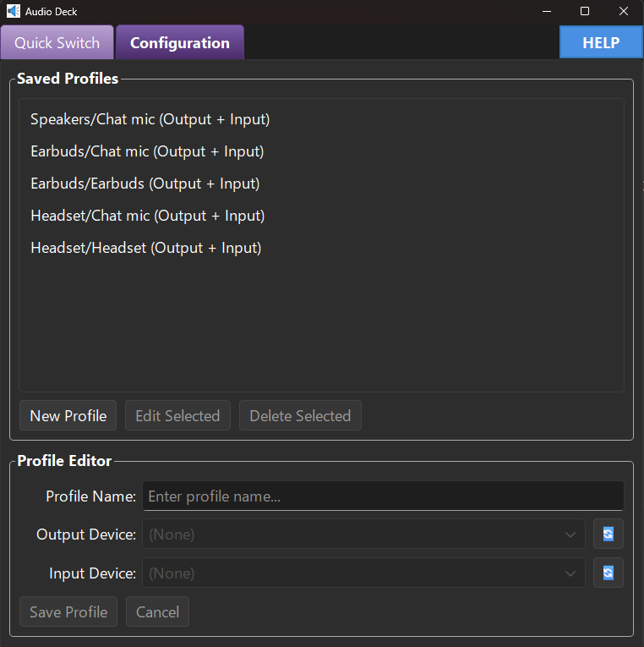Highlight the Headset/Headset profile
This screenshot has width=644, height=647.
pyautogui.click(x=146, y=249)
